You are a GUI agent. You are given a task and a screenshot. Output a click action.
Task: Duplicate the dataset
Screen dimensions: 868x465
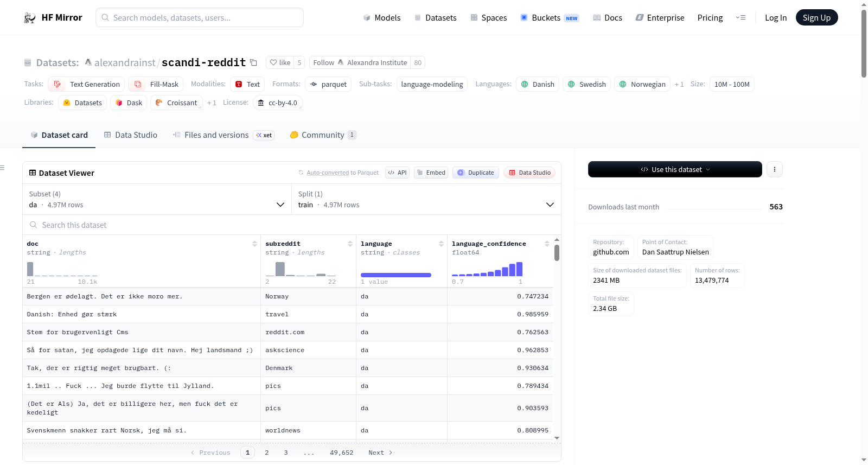pyautogui.click(x=476, y=173)
